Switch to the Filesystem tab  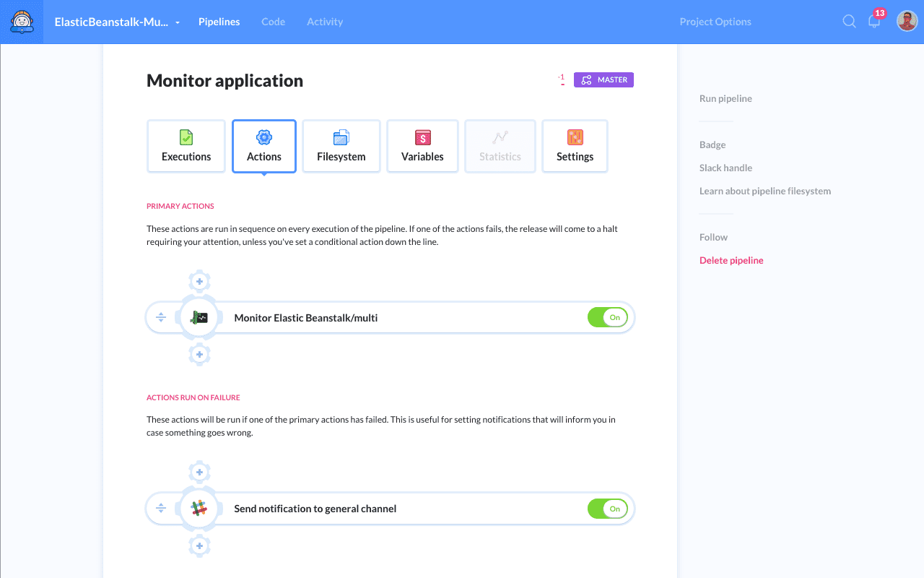(341, 146)
